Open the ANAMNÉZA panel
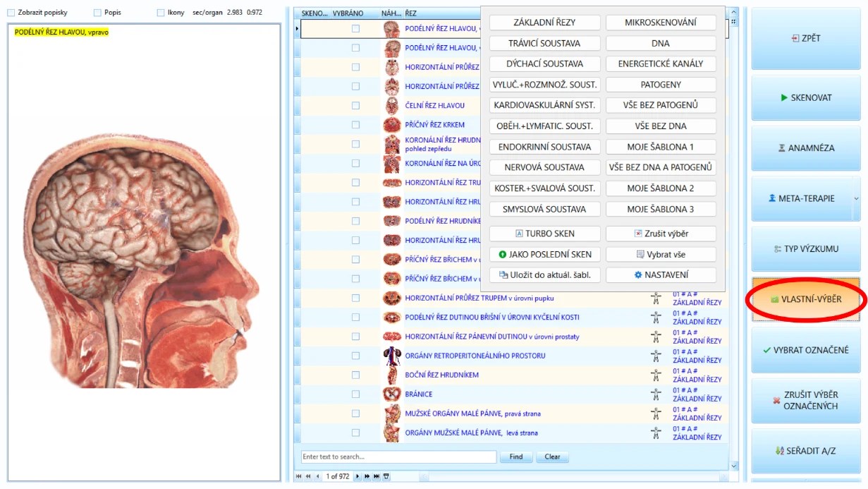 (806, 148)
